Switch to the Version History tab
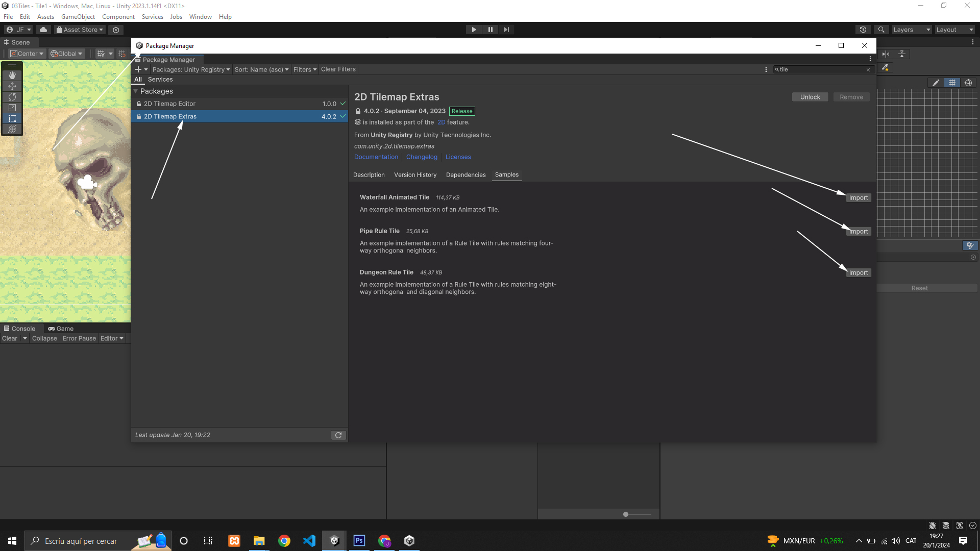980x551 pixels. pos(415,175)
